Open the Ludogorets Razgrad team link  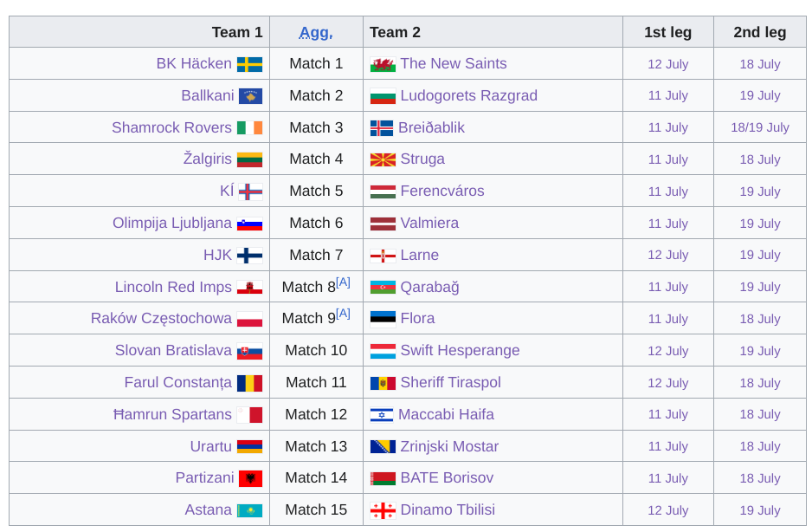click(x=468, y=95)
